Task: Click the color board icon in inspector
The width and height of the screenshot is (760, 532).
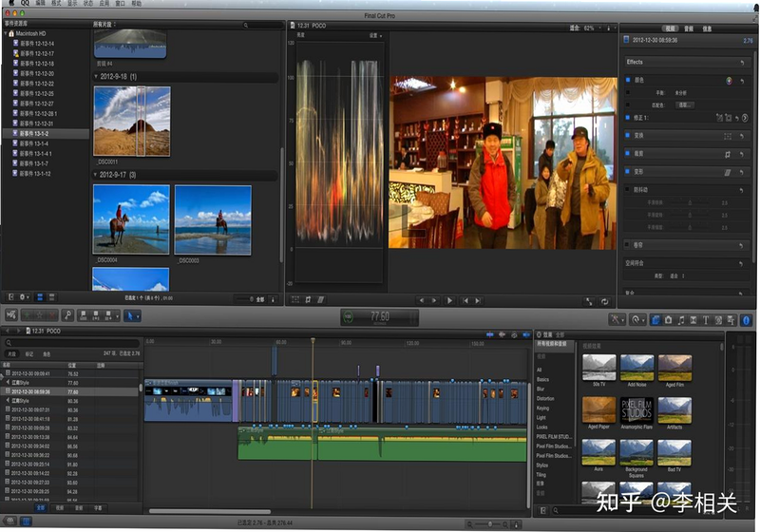Action: coord(729,81)
